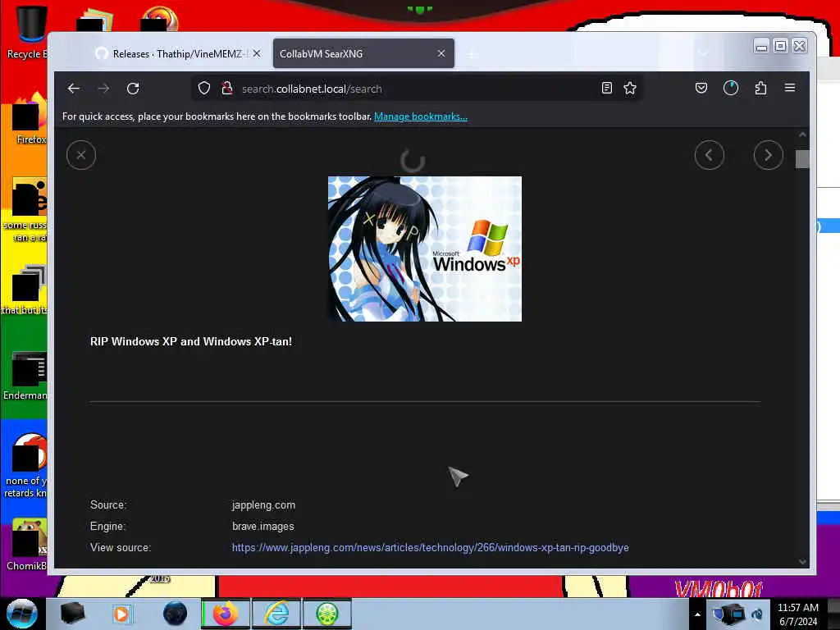Viewport: 840px width, 630px height.
Task: Select the 'brave.images' engine value
Action: point(263,526)
